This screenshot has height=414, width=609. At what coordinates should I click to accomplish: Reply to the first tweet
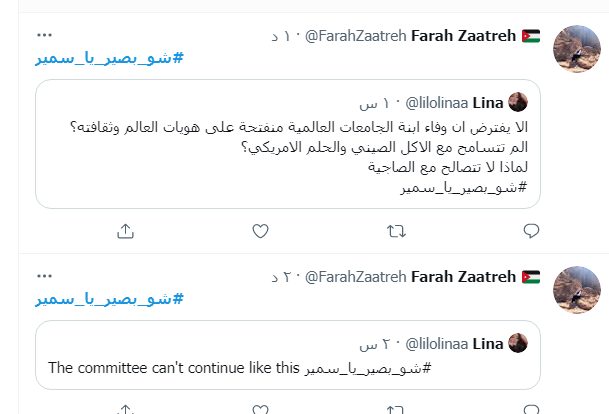coord(530,231)
